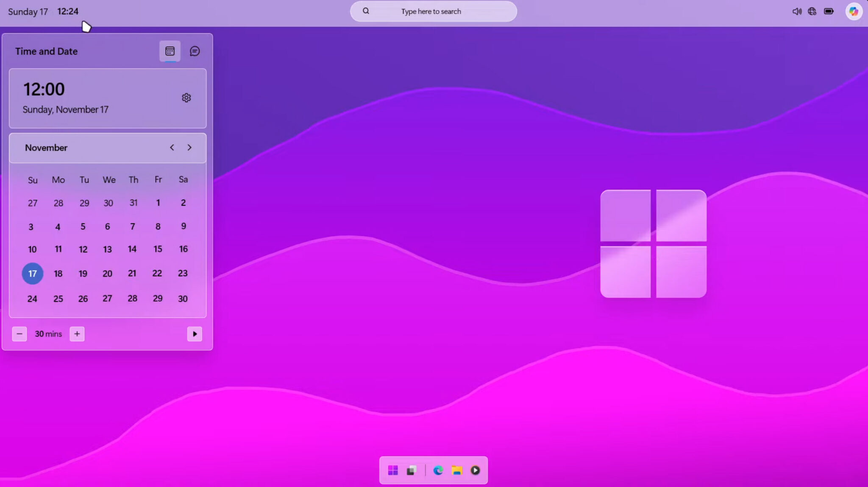Open the media player dock icon
868x487 pixels.
(x=475, y=470)
